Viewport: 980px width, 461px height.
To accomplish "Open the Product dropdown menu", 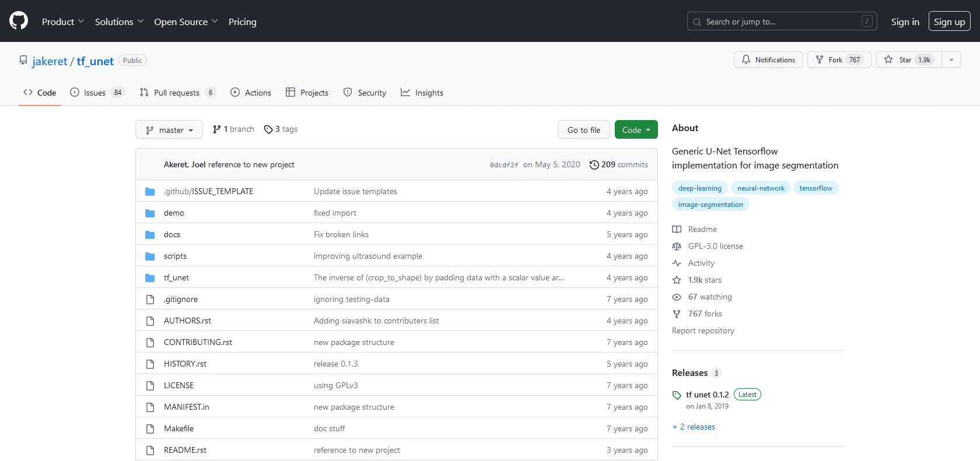I will [x=63, y=22].
